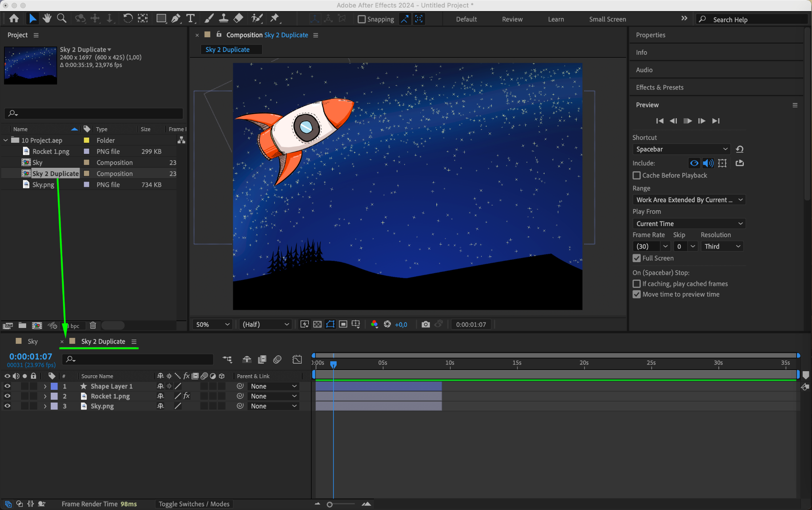
Task: Expand the Shape Layer 1 properties
Action: [x=45, y=386]
